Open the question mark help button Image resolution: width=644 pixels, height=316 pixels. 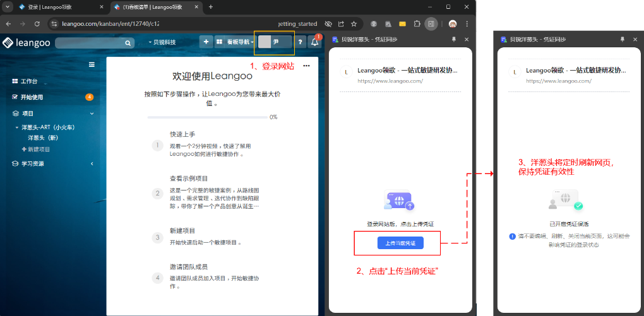(301, 42)
